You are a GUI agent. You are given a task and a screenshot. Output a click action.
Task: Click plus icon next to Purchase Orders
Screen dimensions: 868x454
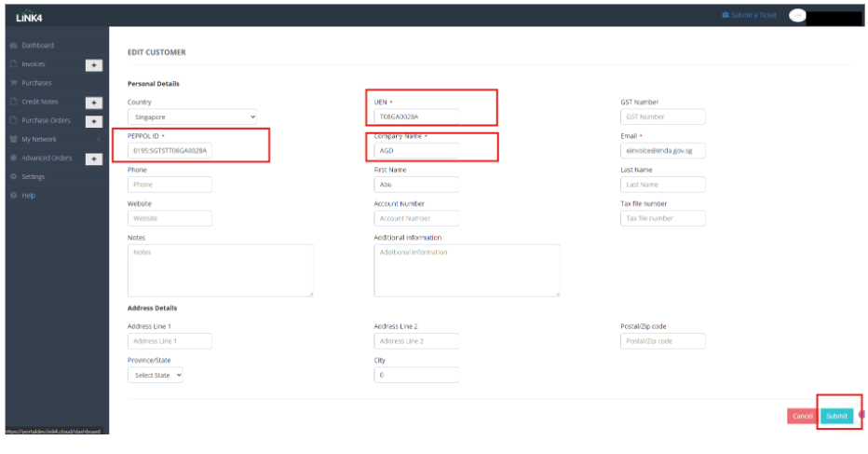tap(94, 121)
